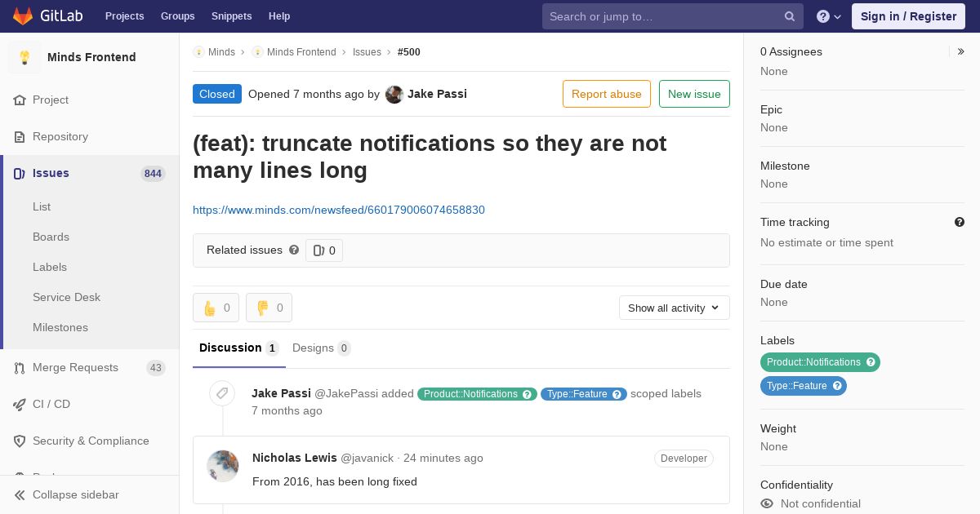This screenshot has height=514, width=980.
Task: Click help icon on activity Type::Feature label
Action: (x=617, y=394)
